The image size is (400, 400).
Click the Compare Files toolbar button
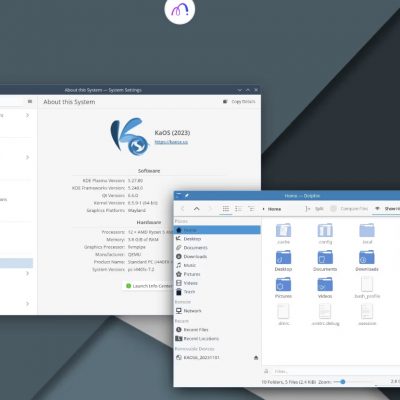point(349,209)
